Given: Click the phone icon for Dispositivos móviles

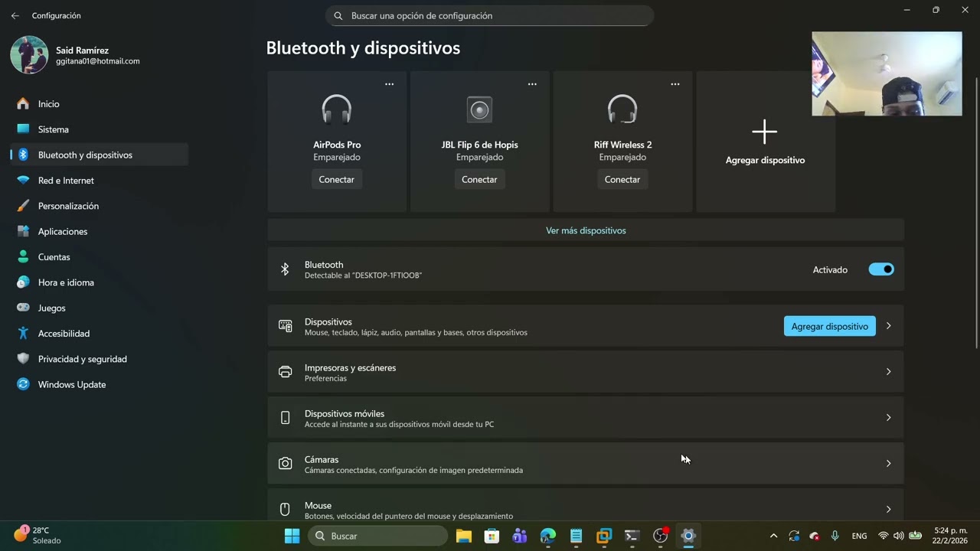Looking at the screenshot, I should point(286,418).
